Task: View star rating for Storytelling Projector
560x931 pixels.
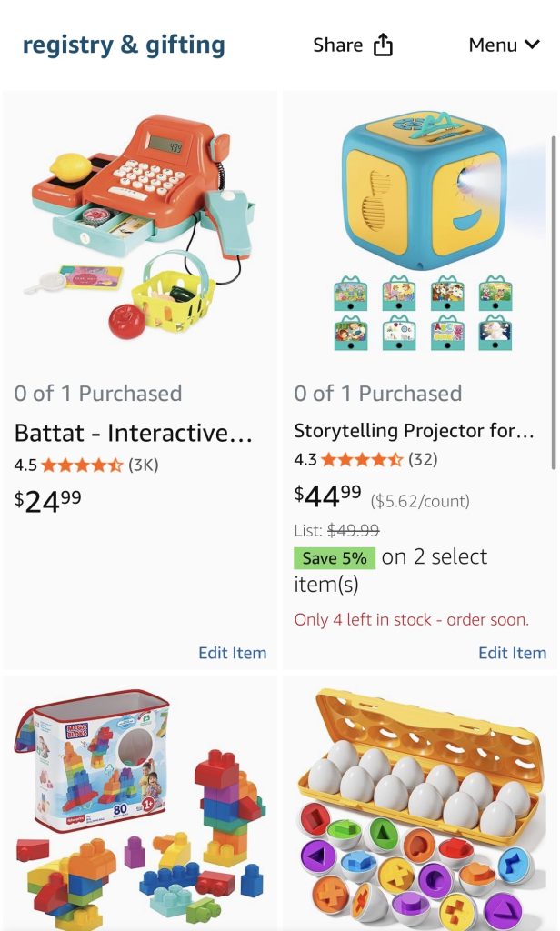Action: pyautogui.click(x=362, y=460)
